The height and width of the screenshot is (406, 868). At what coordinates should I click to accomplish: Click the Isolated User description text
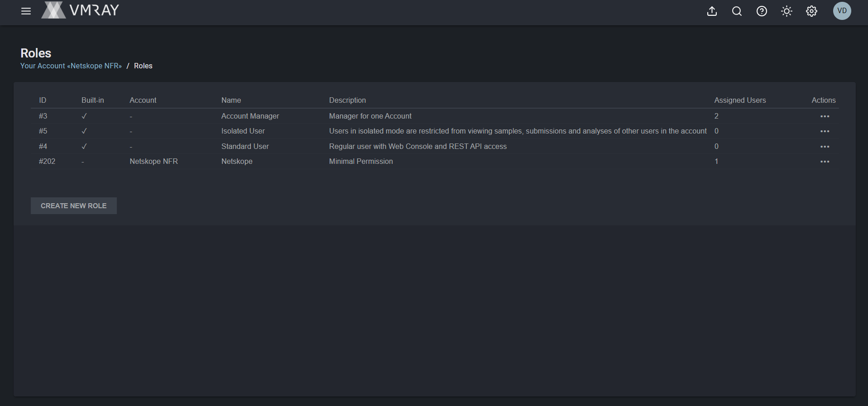(518, 131)
